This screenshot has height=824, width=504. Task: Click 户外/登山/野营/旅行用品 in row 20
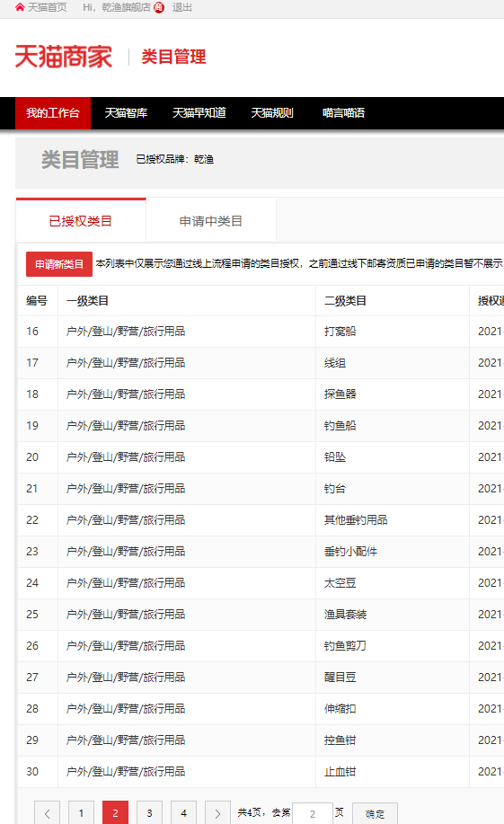tap(126, 457)
